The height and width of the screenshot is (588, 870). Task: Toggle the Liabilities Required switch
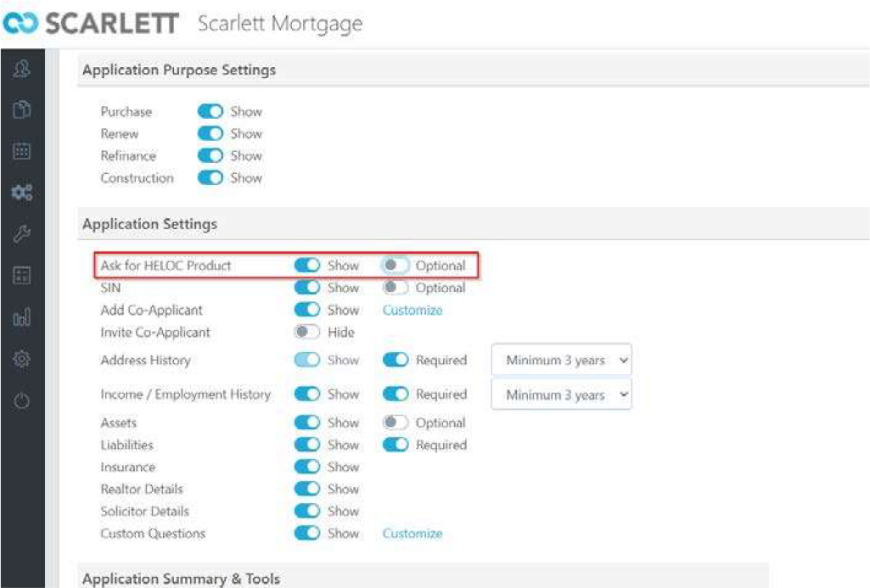pos(396,445)
